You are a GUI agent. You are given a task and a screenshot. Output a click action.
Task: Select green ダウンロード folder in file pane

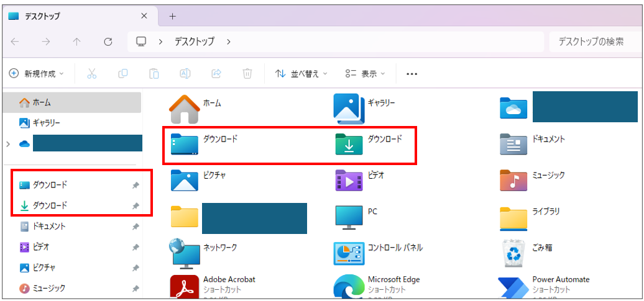coord(369,144)
